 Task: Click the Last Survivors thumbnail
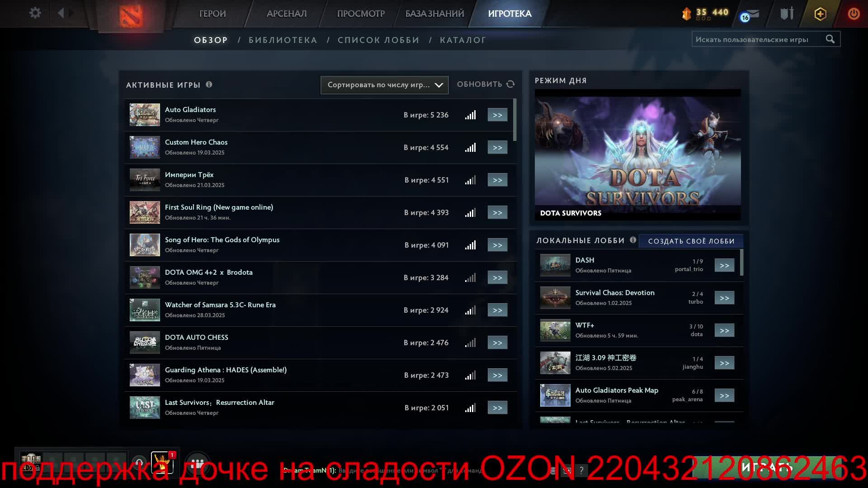145,408
